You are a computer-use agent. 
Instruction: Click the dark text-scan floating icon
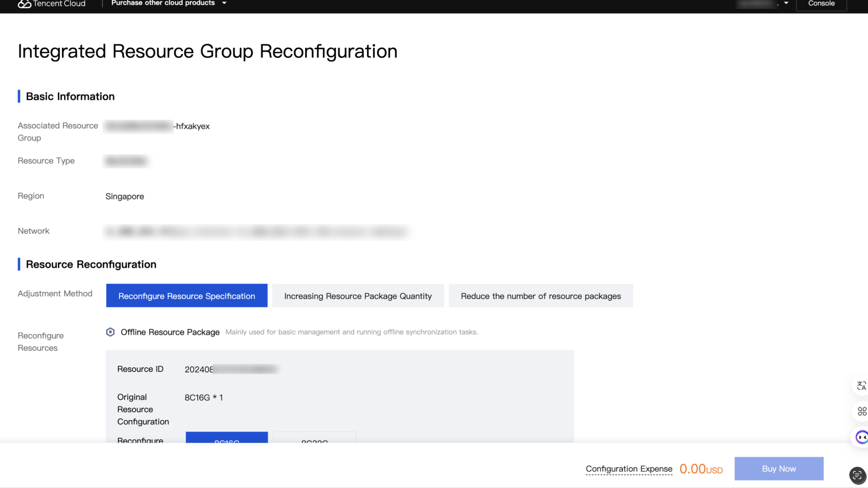click(857, 475)
